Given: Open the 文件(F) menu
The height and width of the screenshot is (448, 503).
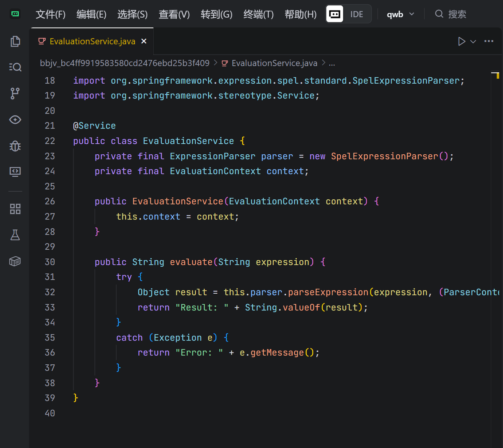Looking at the screenshot, I should 50,15.
